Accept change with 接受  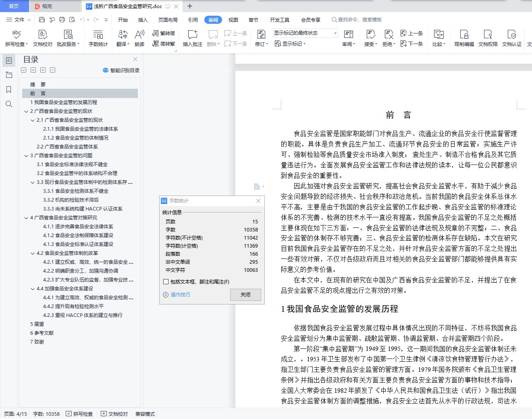click(x=371, y=38)
